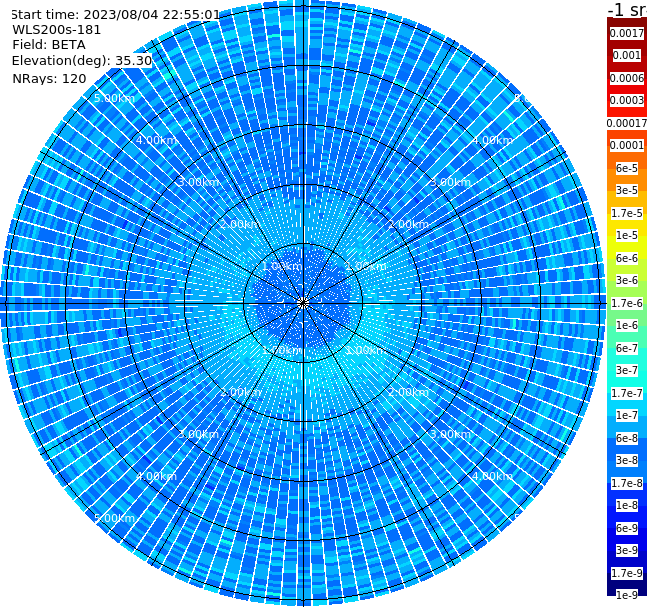Pick the 1e-8 colorbar label

[x=627, y=505]
